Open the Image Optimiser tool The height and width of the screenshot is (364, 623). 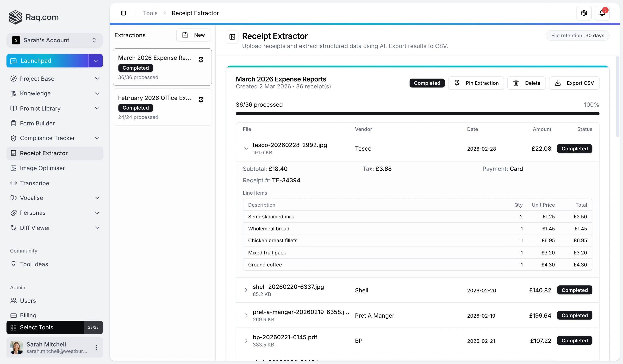42,168
